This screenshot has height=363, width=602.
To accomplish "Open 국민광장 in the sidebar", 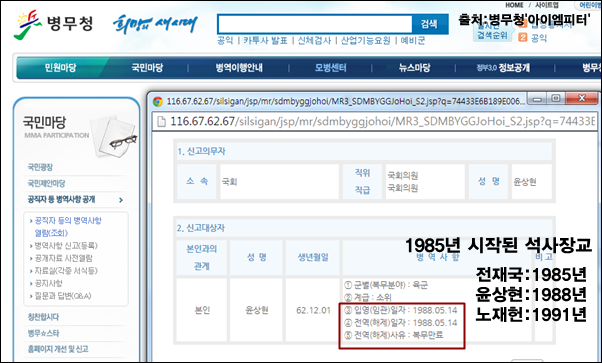I will point(40,167).
